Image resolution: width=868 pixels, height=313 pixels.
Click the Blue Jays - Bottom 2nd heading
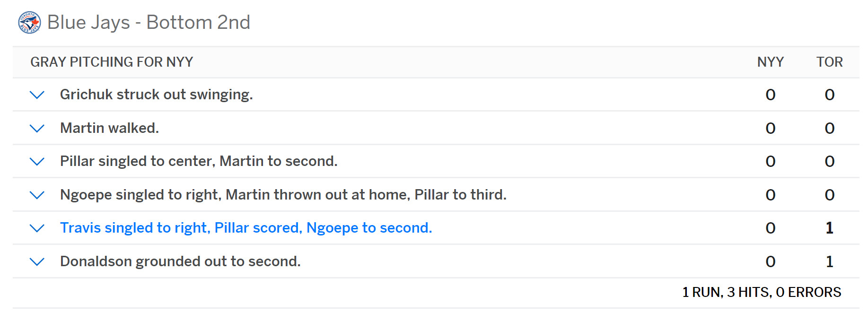pos(149,22)
